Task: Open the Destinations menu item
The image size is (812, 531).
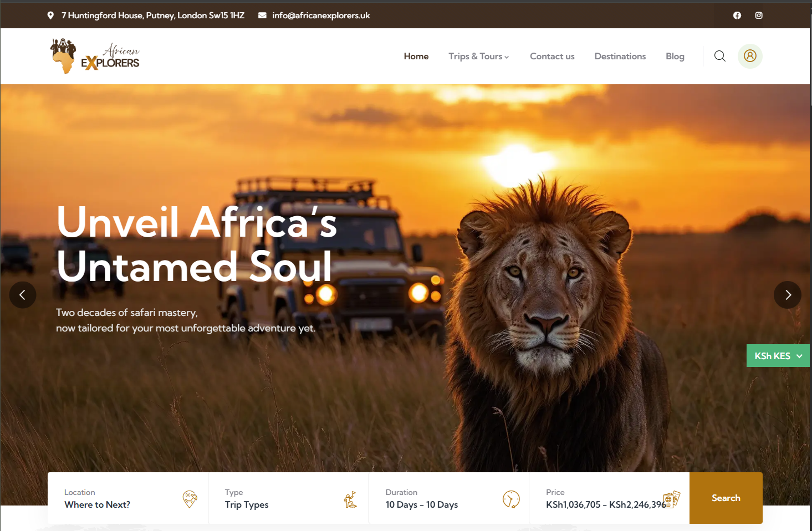Action: point(620,56)
